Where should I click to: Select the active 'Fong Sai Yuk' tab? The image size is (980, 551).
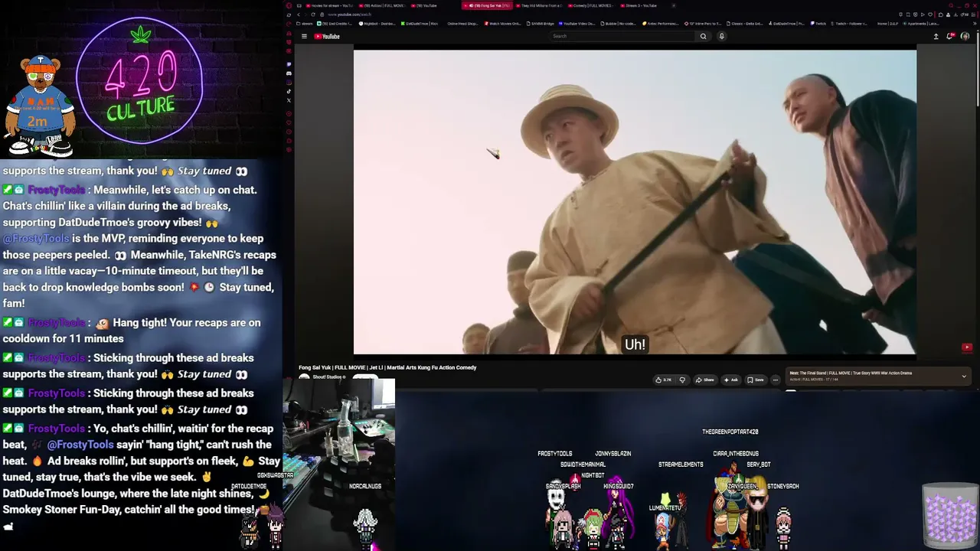(x=487, y=5)
